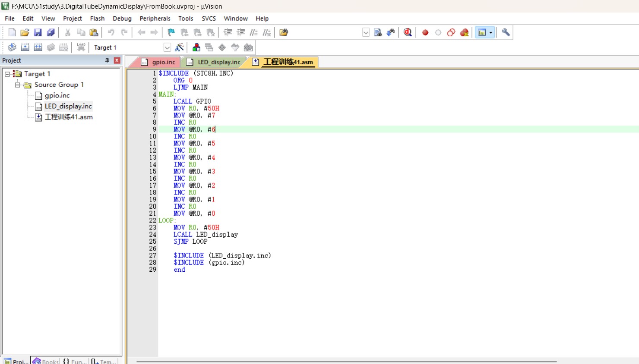Image resolution: width=639 pixels, height=364 pixels.
Task: Open the Pack Installer icon
Action: pos(248,47)
